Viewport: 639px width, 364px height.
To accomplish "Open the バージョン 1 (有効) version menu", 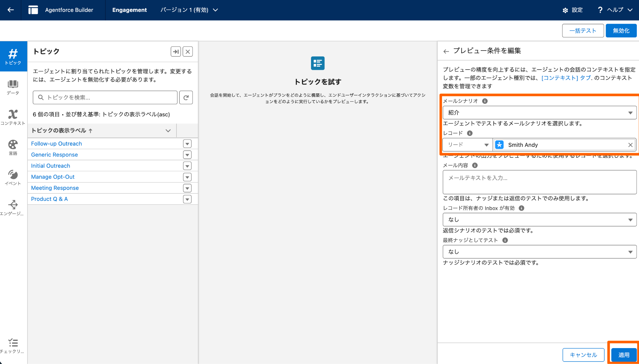I will (x=189, y=10).
